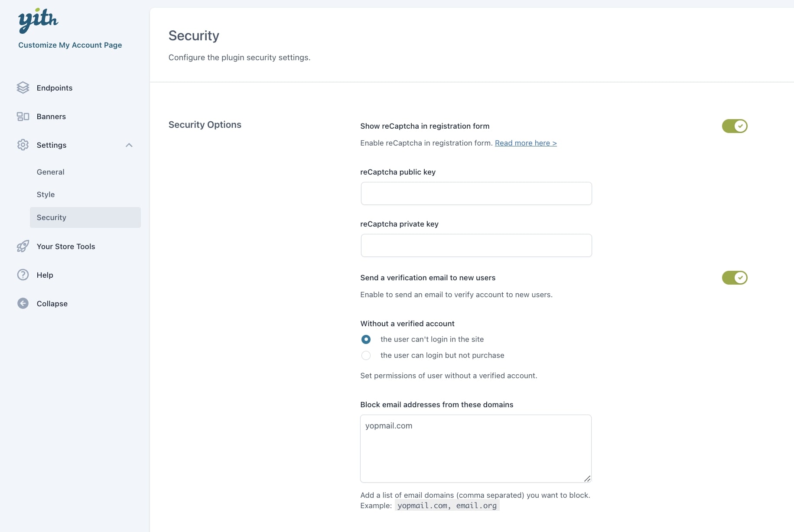Collapse the Settings submenu chevron
Viewport: 794px width, 532px height.
click(x=129, y=145)
